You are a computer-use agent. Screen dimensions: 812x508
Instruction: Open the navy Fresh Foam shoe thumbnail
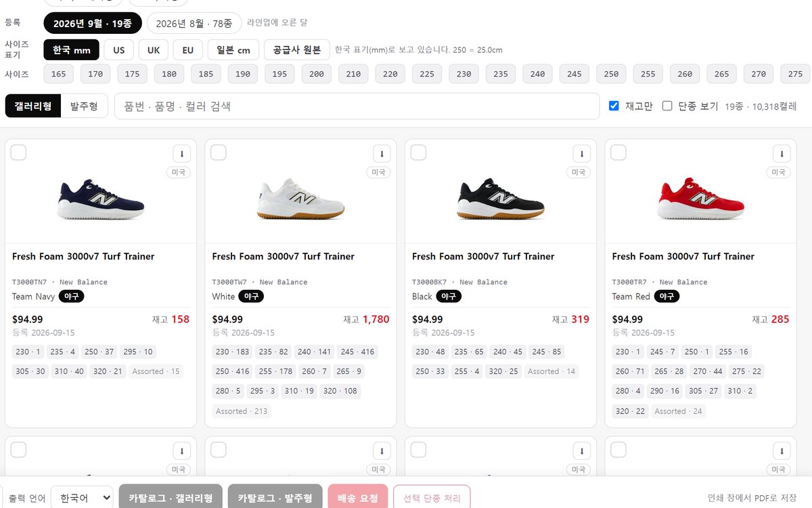(x=100, y=199)
